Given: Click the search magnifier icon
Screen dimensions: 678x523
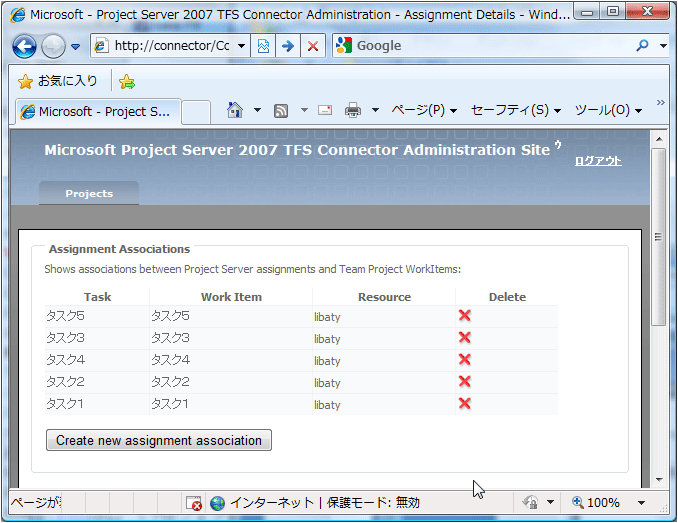Looking at the screenshot, I should pyautogui.click(x=643, y=45).
